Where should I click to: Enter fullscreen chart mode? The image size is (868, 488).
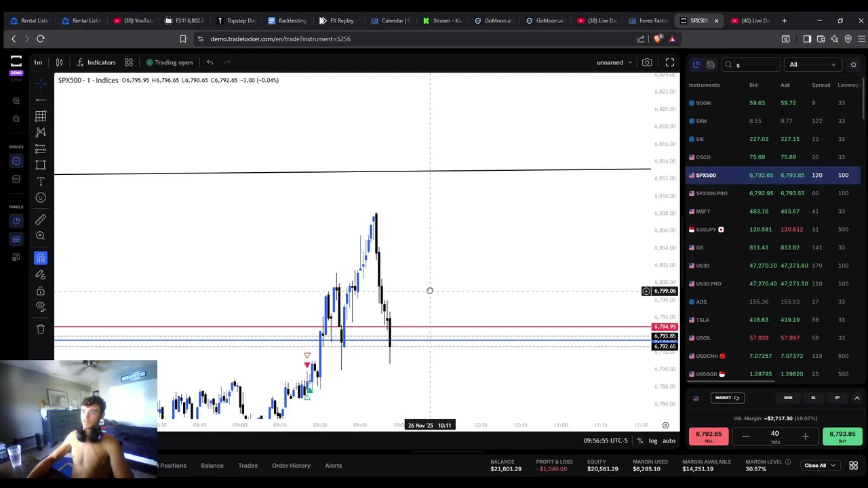(x=670, y=62)
